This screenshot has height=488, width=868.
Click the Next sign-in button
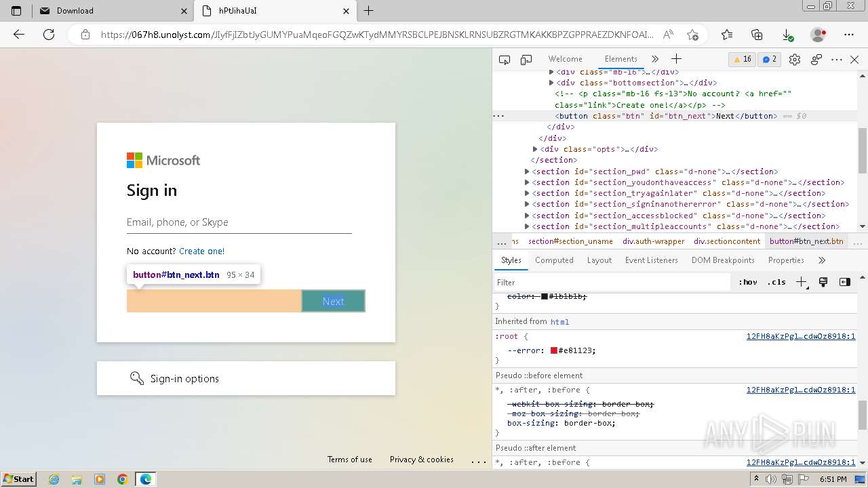333,301
